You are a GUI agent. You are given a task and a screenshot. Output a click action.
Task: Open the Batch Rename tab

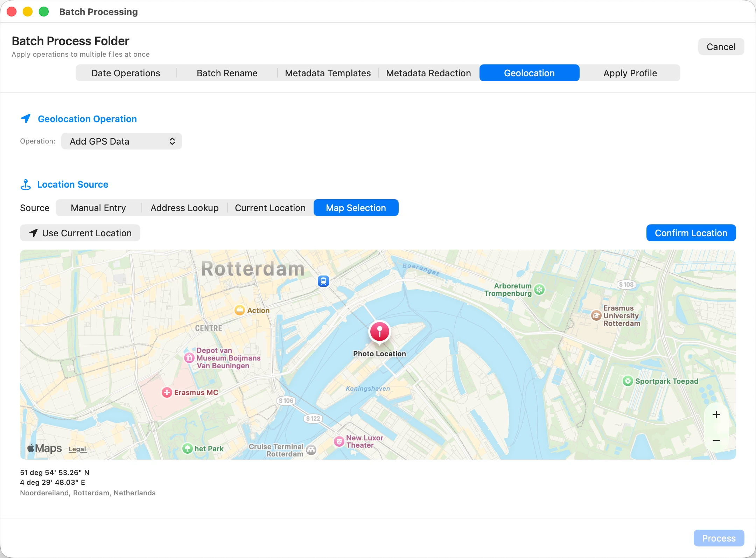click(227, 73)
